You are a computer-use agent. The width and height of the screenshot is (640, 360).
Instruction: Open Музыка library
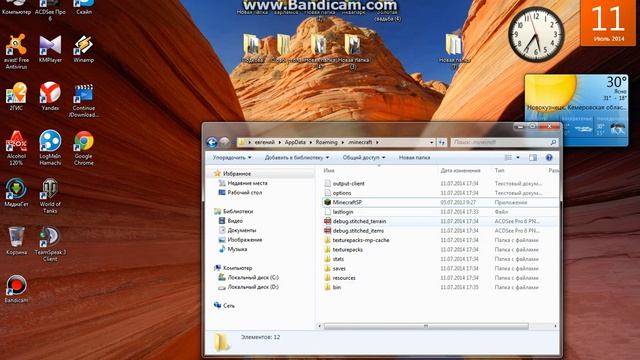(x=237, y=249)
